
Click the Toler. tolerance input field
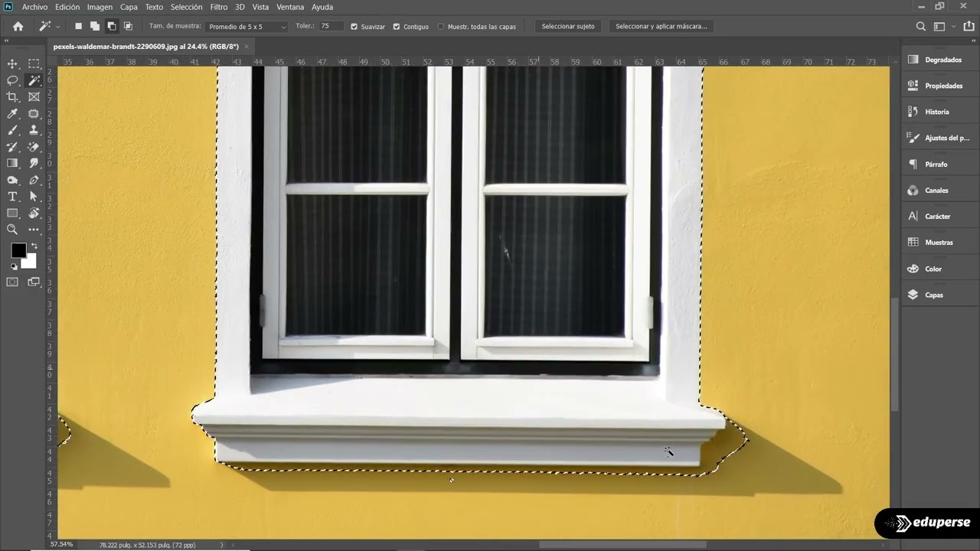(330, 26)
